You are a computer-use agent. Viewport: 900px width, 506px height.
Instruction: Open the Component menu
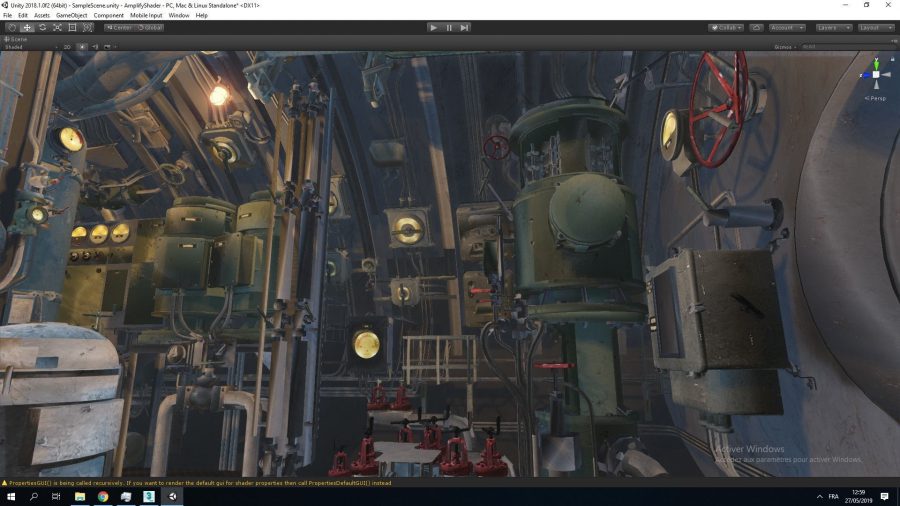pos(109,16)
